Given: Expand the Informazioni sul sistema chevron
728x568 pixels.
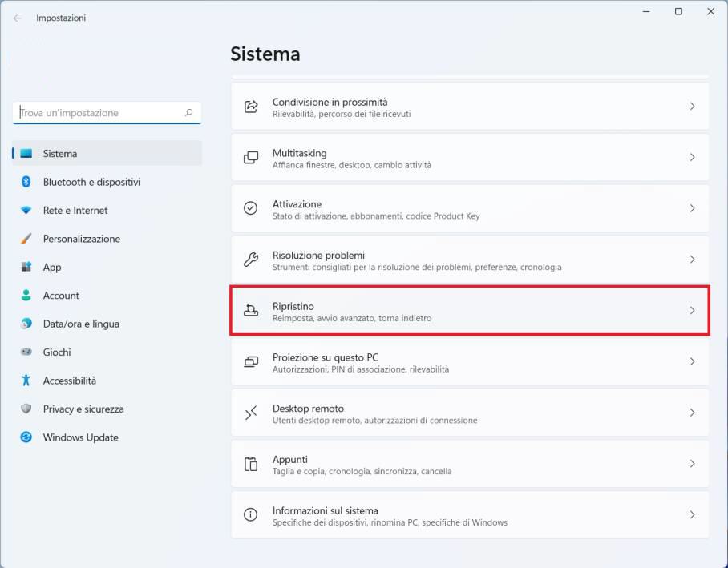Looking at the screenshot, I should click(692, 515).
